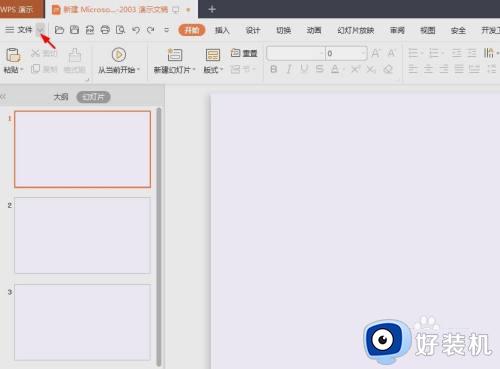Click the Increase font size A icon

pyautogui.click(x=376, y=53)
